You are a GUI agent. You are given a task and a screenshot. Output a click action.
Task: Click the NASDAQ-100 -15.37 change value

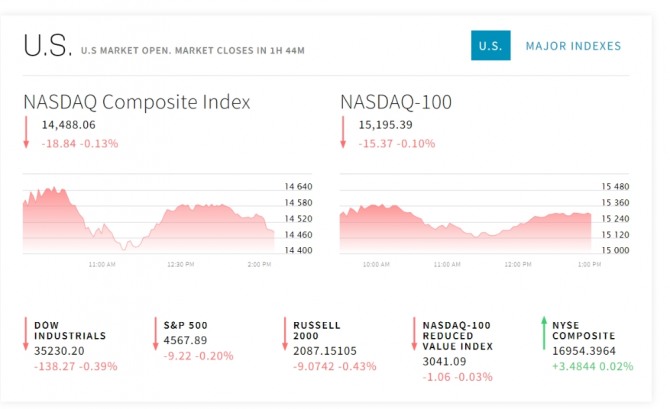point(375,144)
